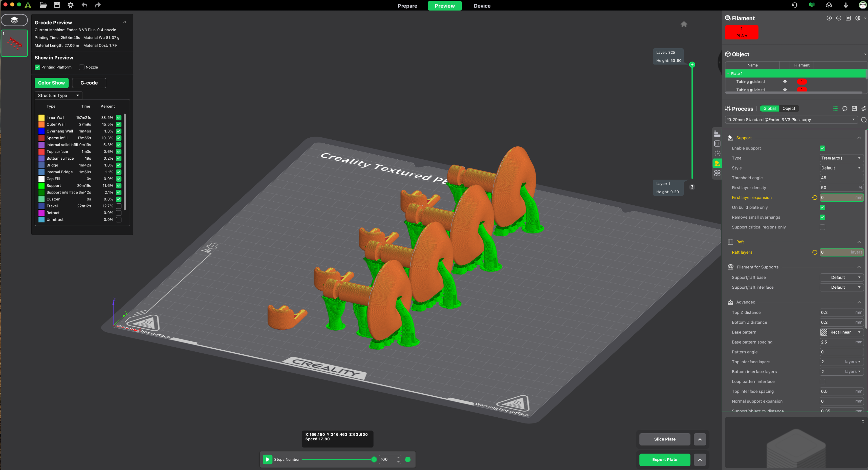Viewport: 868px width, 470px height.
Task: Redo the last undone action
Action: (98, 5)
